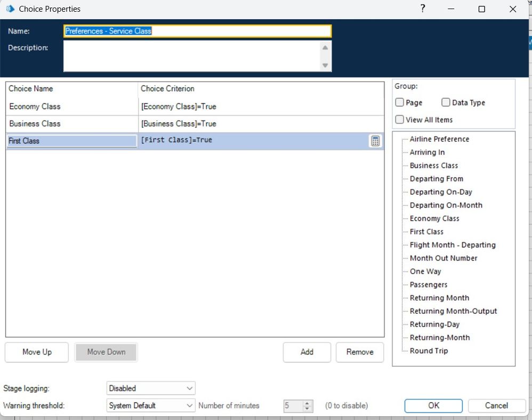
Task: Click Add to create new choice
Action: [x=307, y=352]
